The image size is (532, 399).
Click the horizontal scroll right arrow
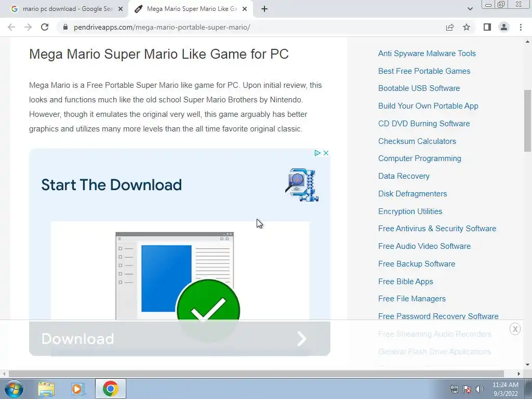tap(519, 374)
